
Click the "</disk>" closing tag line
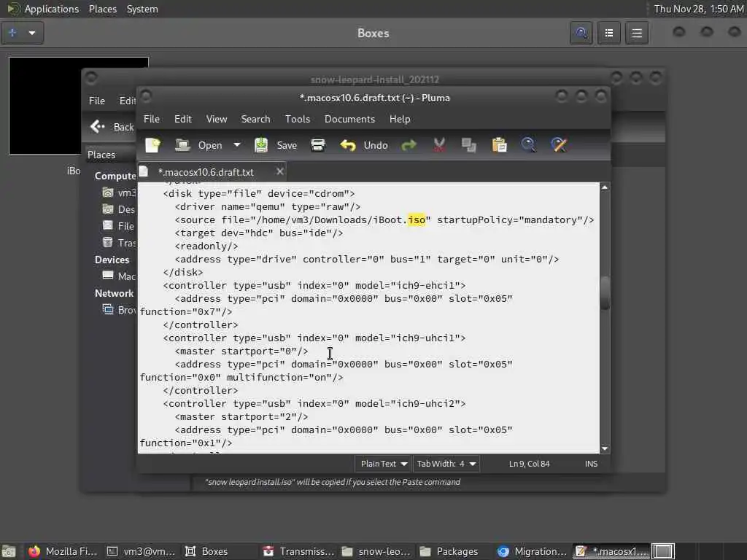[183, 273]
